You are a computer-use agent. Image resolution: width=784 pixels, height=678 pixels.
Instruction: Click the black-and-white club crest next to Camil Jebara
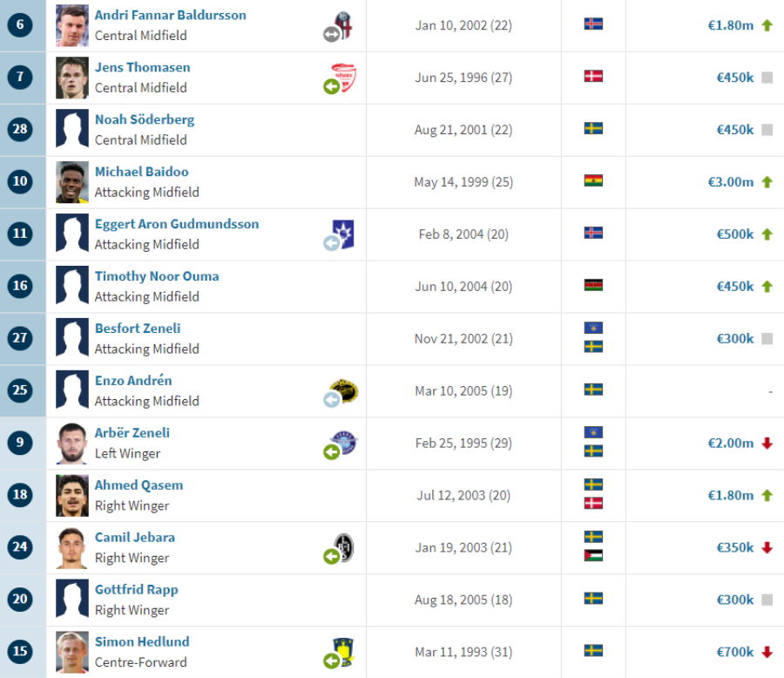click(344, 546)
